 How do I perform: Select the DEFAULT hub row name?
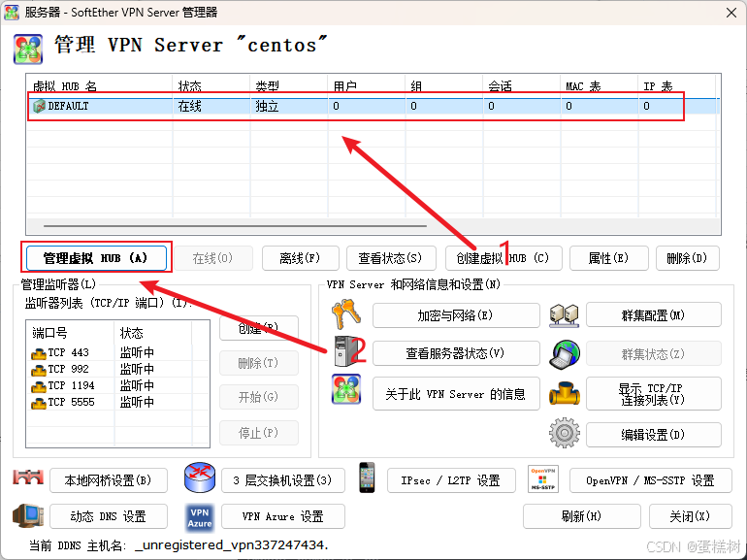pyautogui.click(x=68, y=106)
